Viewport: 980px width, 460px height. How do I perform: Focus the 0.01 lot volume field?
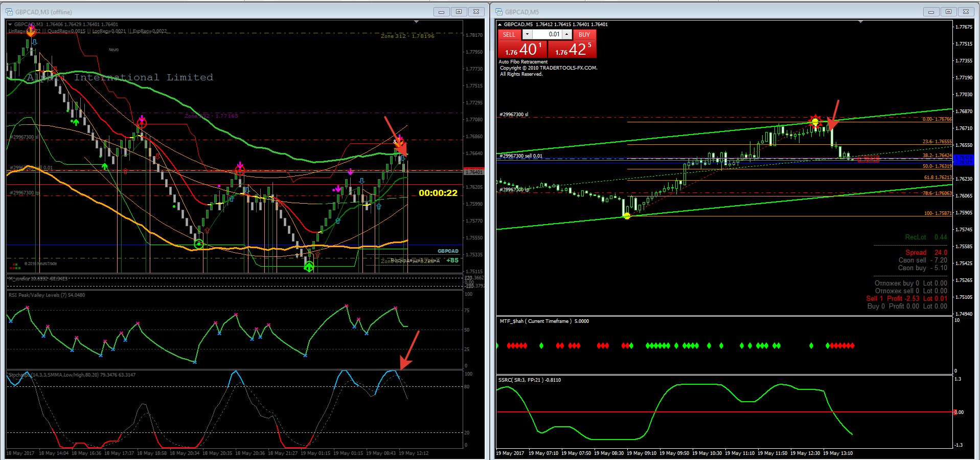(x=547, y=34)
